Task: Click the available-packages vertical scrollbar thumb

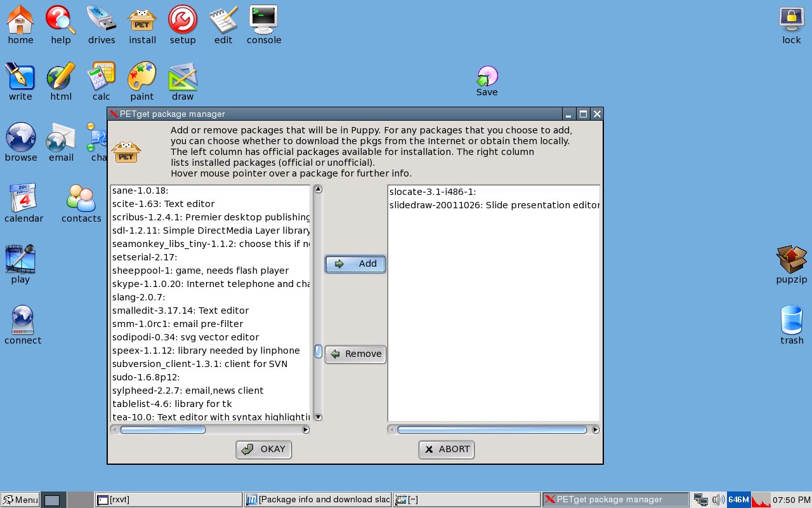Action: click(318, 351)
